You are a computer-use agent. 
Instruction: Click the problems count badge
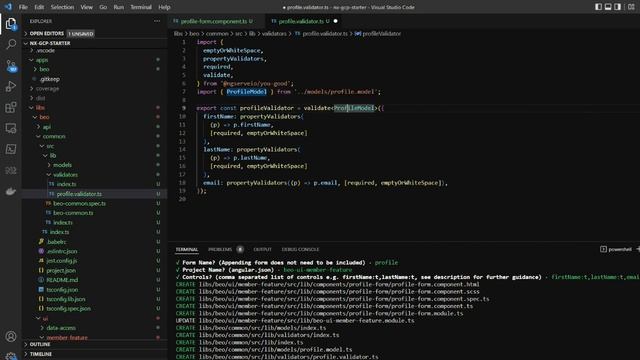[240, 249]
